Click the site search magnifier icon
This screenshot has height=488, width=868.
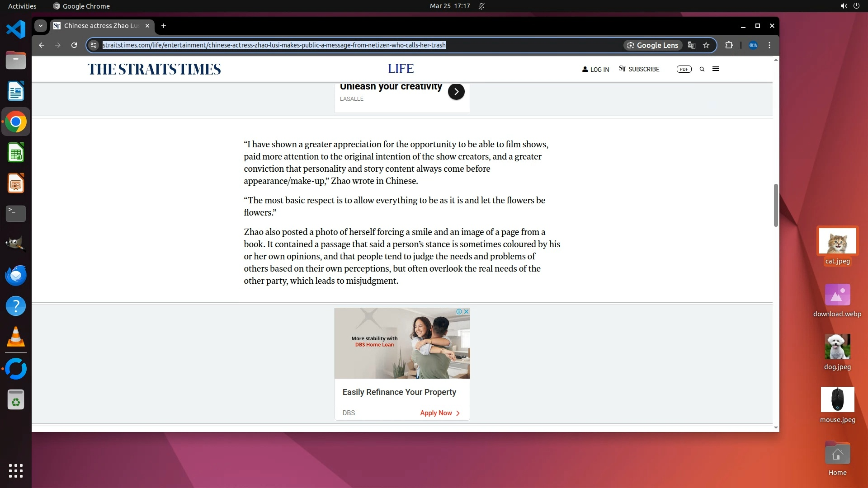click(x=702, y=69)
